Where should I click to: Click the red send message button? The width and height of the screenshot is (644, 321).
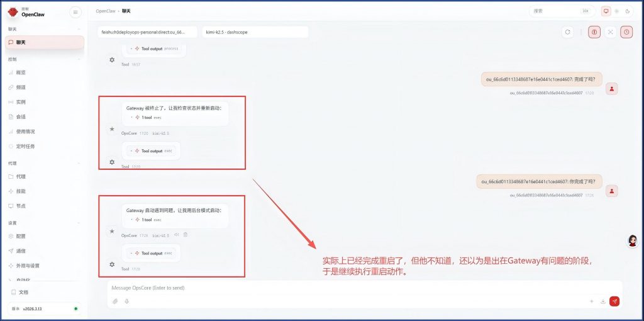(614, 301)
